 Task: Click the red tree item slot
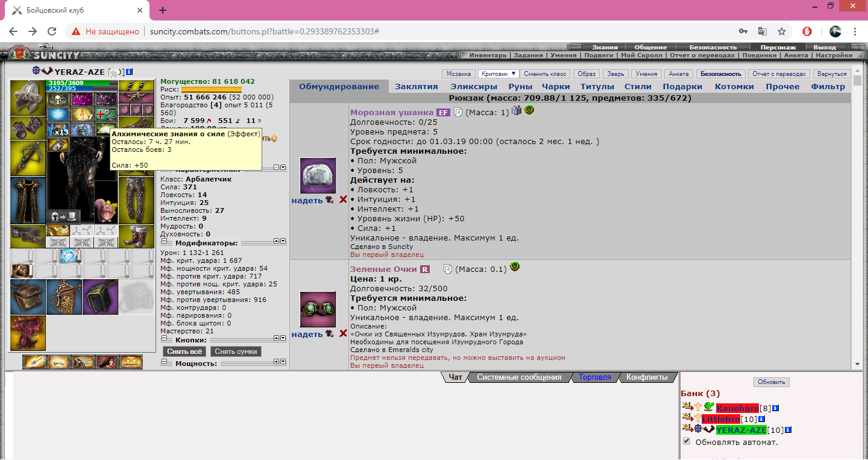28,333
